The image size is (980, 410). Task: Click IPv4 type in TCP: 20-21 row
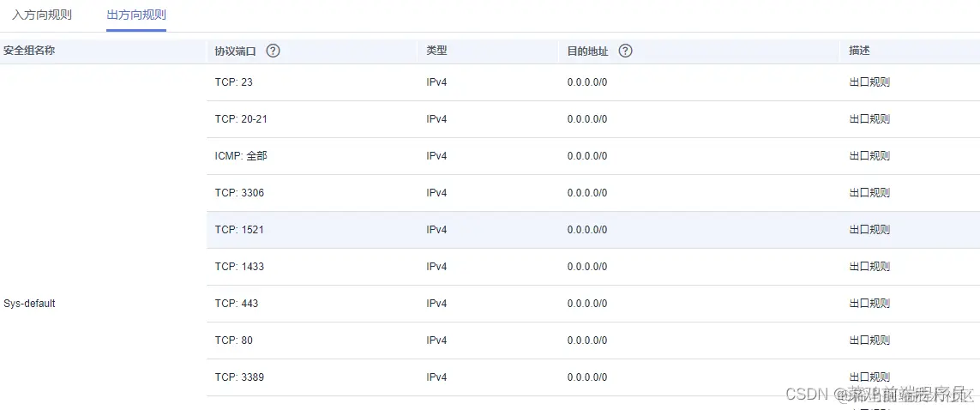pos(437,118)
